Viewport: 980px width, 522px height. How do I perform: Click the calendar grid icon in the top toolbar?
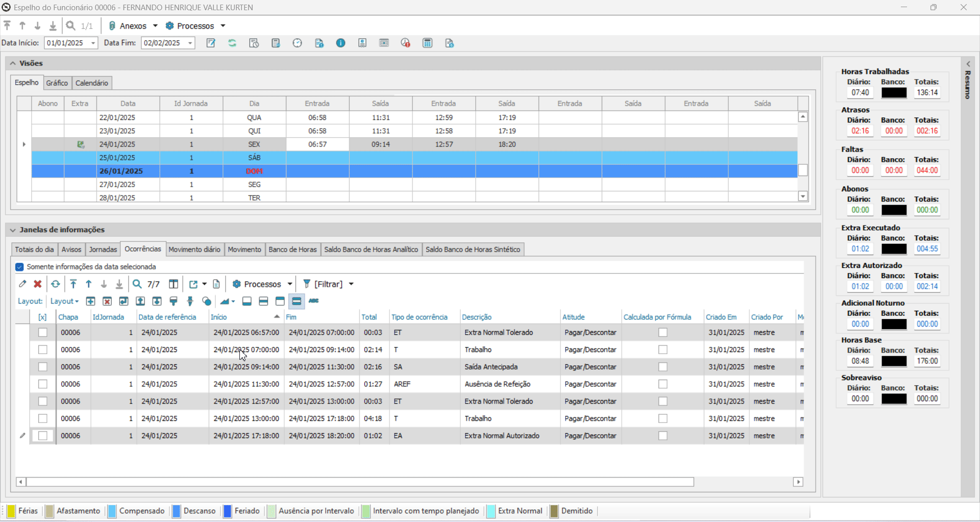pyautogui.click(x=384, y=43)
